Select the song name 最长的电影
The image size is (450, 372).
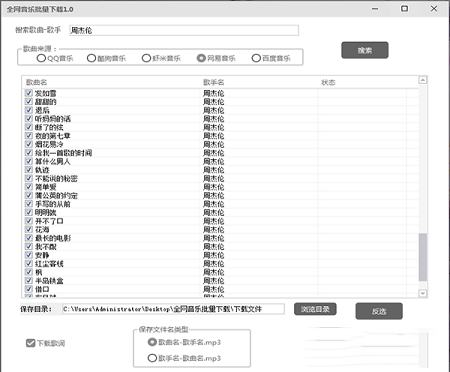click(53, 238)
